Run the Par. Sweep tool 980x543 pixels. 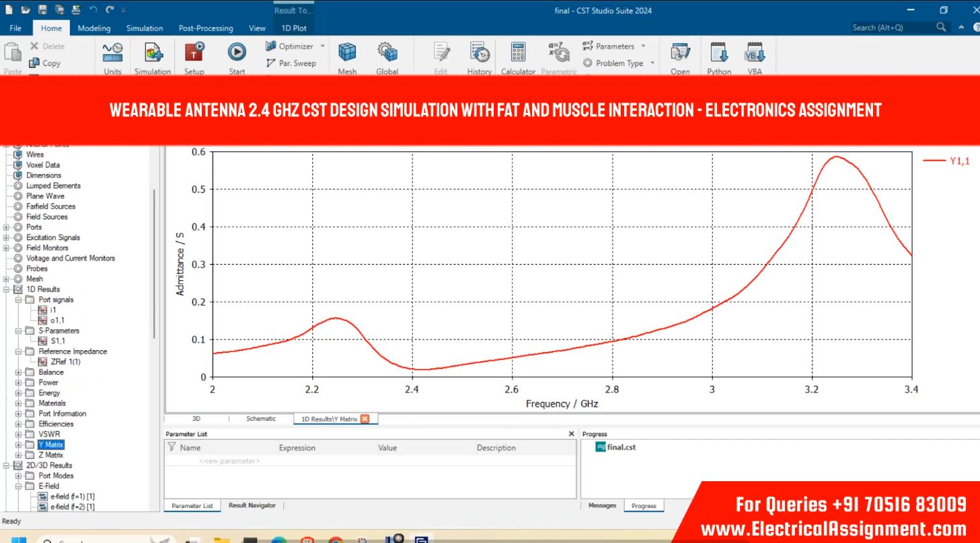point(291,63)
